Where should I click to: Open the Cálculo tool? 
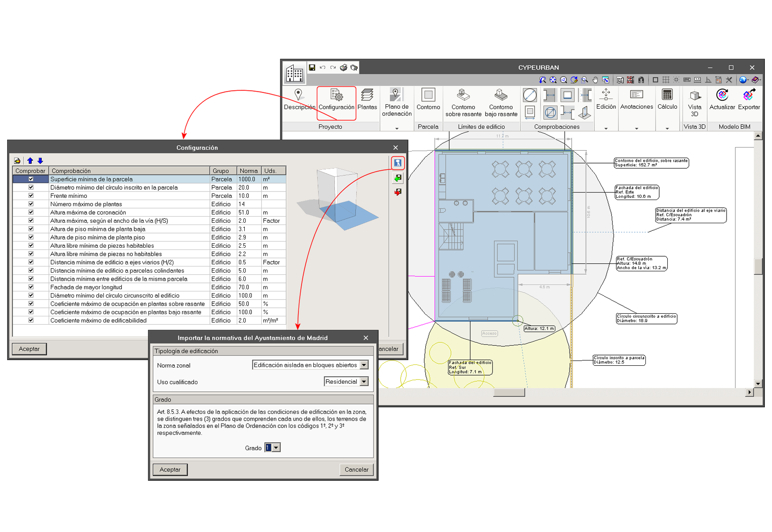point(667,100)
